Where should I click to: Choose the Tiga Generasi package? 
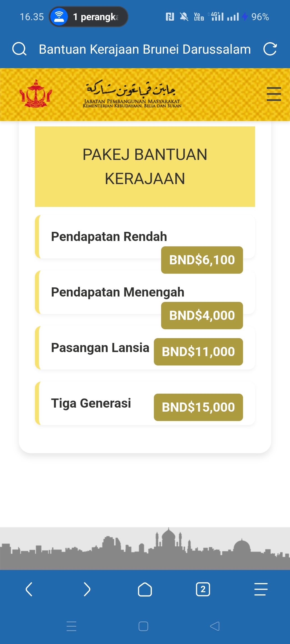91,403
